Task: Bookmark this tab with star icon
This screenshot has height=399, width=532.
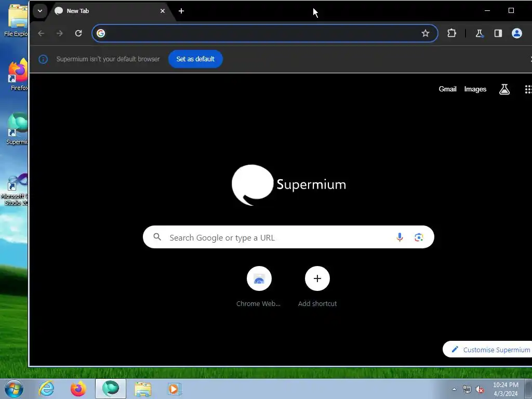Action: (425, 33)
